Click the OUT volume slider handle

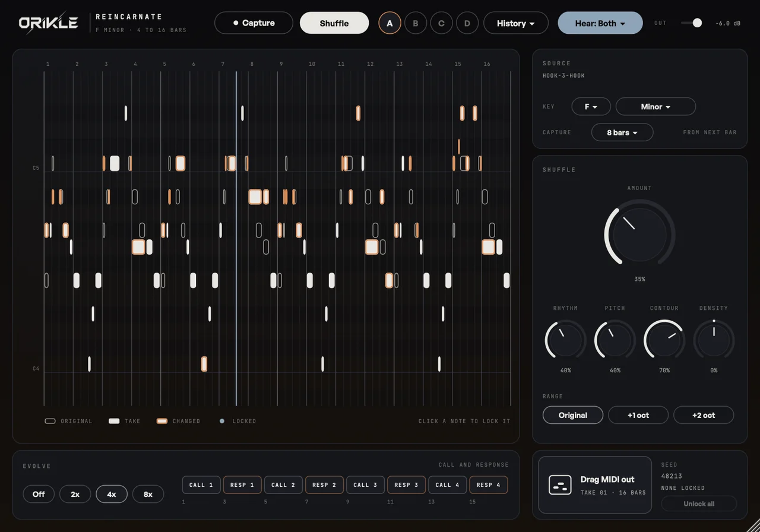[x=697, y=23]
